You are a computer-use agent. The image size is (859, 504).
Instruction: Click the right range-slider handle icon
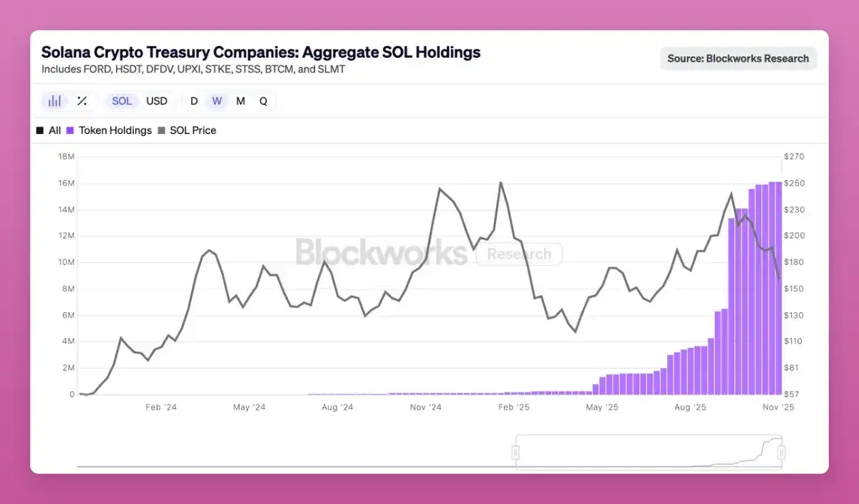pos(780,452)
